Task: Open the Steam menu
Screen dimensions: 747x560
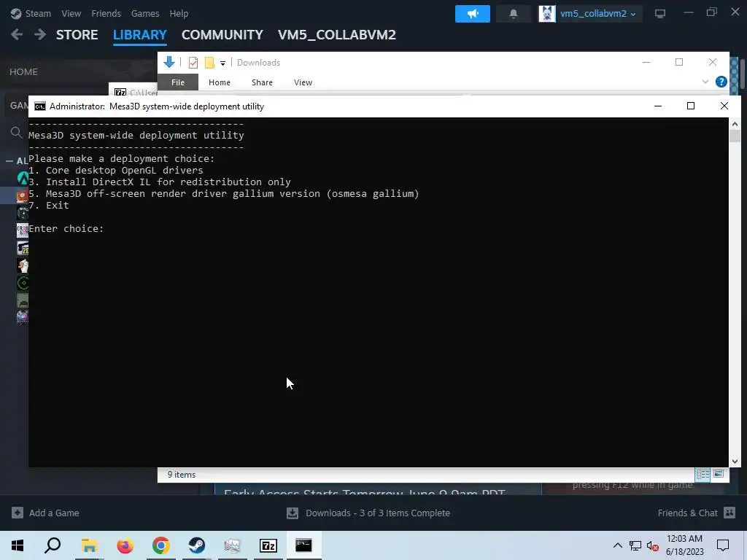Action: (x=31, y=13)
